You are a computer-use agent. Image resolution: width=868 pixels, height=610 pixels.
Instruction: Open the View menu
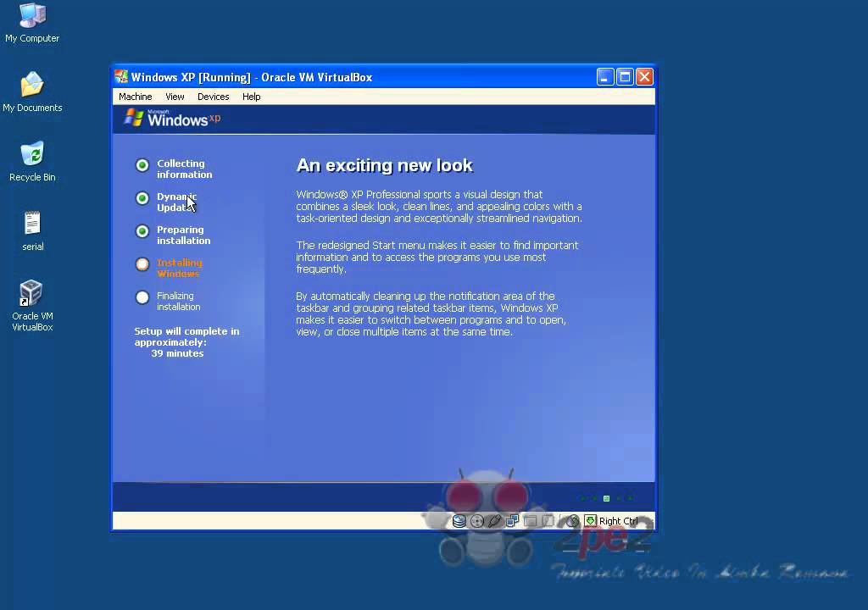pyautogui.click(x=175, y=97)
